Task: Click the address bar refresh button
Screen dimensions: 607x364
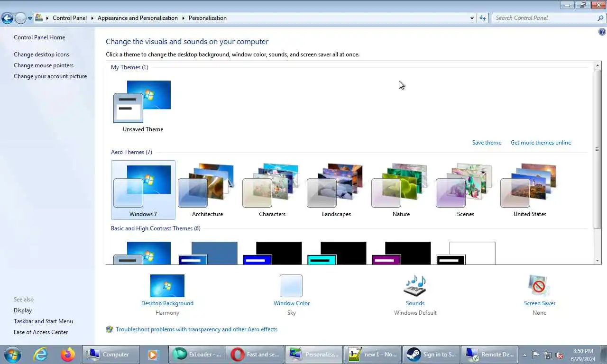Action: (x=483, y=18)
